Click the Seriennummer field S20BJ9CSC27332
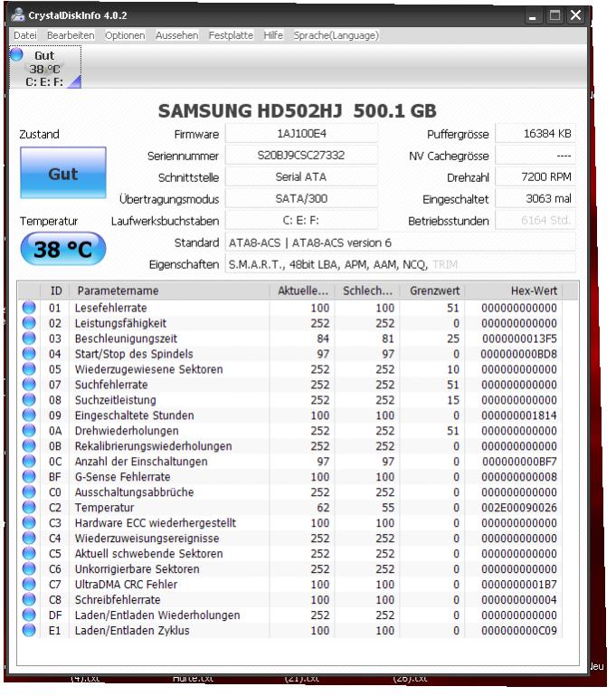The image size is (616, 696). [301, 156]
